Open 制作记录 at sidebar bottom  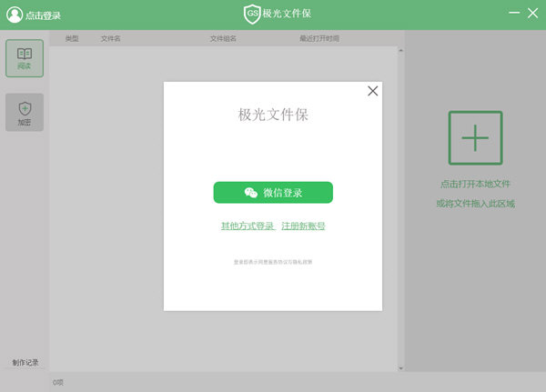point(25,362)
